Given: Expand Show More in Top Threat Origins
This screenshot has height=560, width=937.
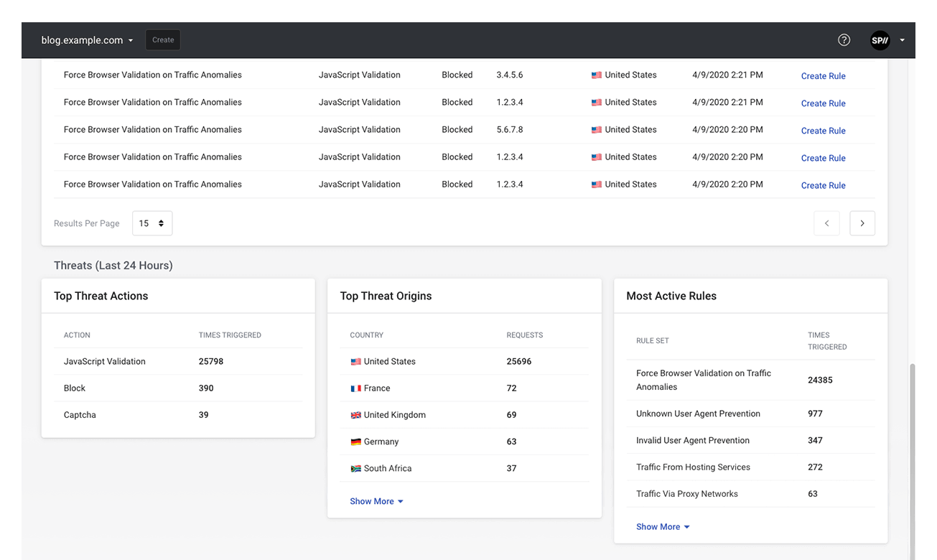Looking at the screenshot, I should coord(376,501).
